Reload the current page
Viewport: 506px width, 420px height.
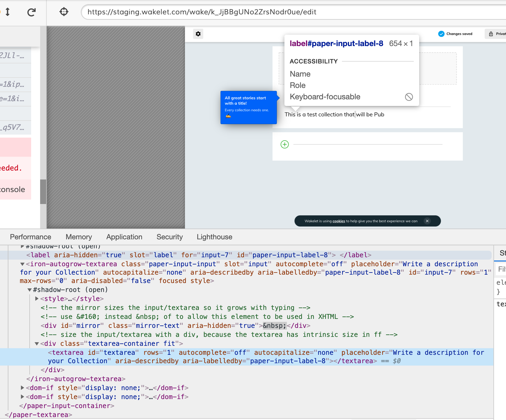tap(31, 12)
